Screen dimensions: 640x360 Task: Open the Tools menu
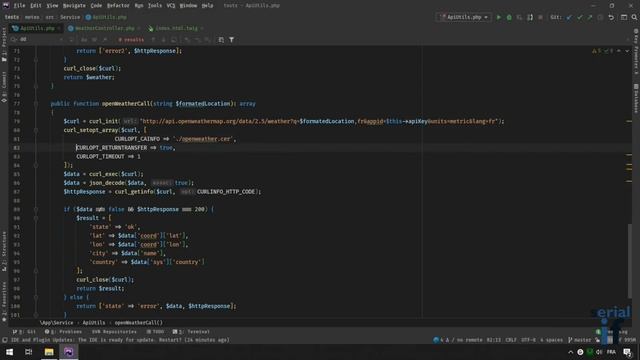pos(155,6)
